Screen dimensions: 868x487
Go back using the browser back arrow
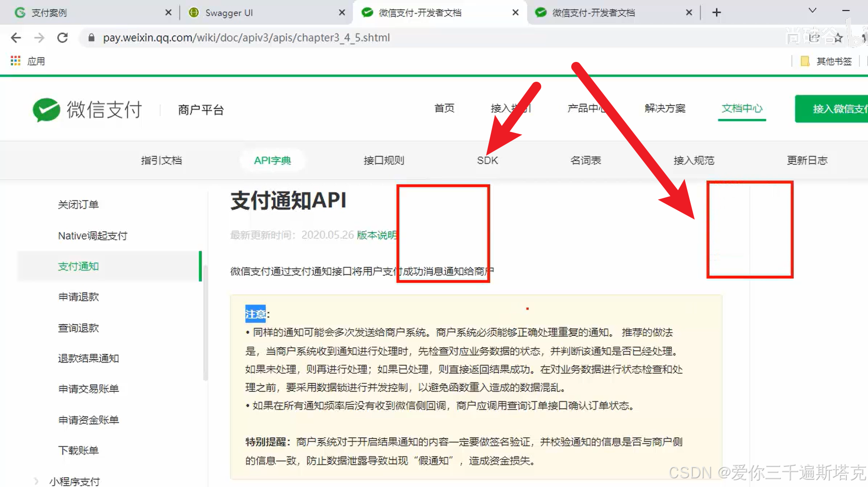(x=16, y=38)
